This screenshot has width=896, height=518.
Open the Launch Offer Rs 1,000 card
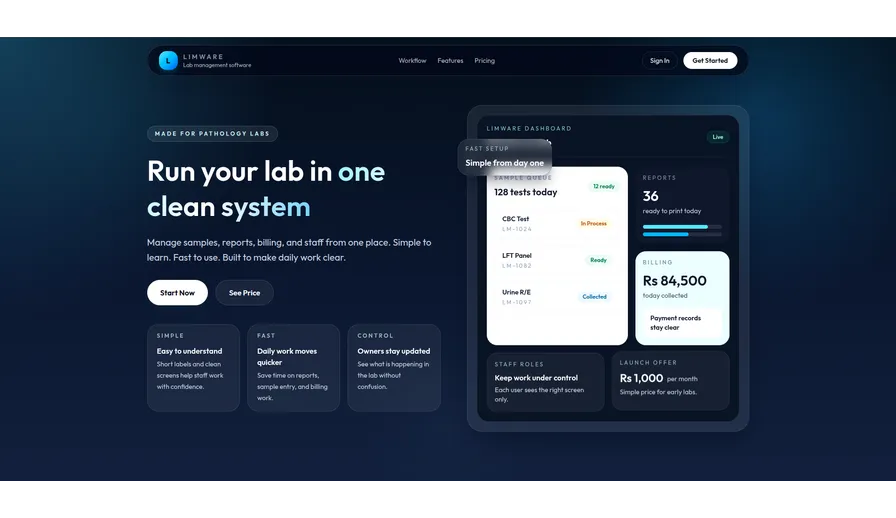[670, 381]
